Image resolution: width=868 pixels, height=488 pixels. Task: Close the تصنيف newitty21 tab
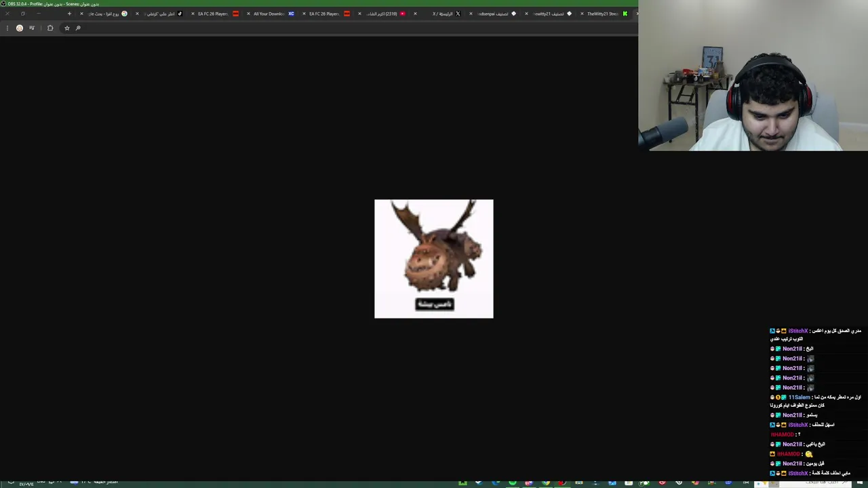[x=526, y=14]
